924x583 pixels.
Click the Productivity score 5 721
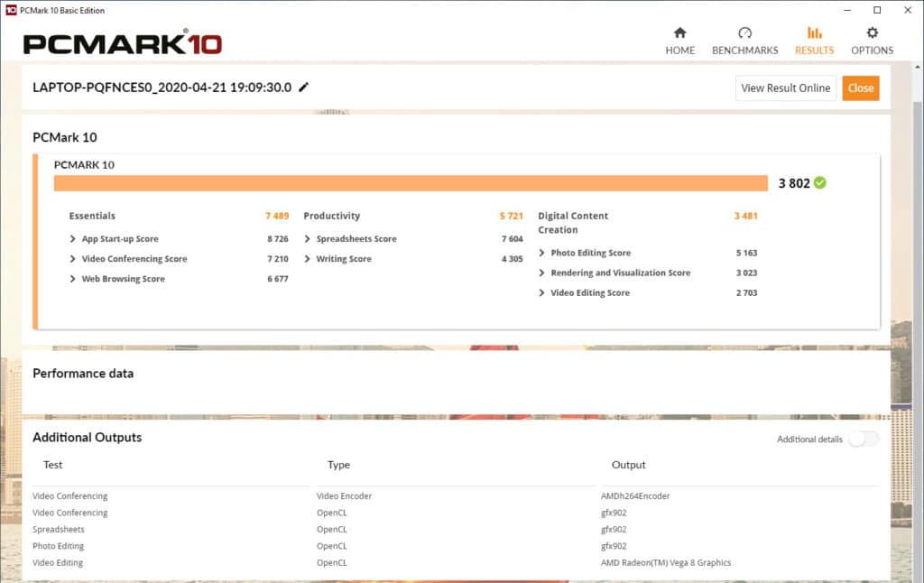click(x=512, y=216)
